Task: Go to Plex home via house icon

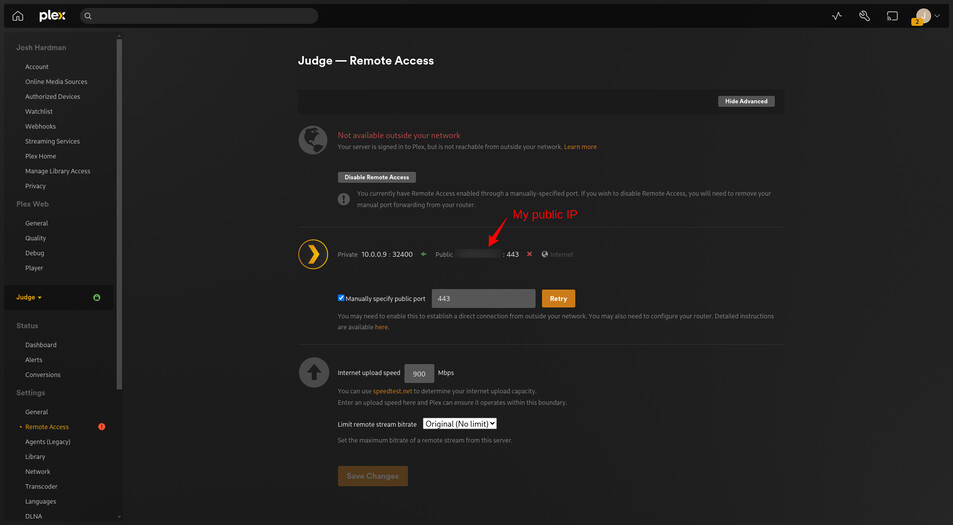Action: pyautogui.click(x=18, y=16)
